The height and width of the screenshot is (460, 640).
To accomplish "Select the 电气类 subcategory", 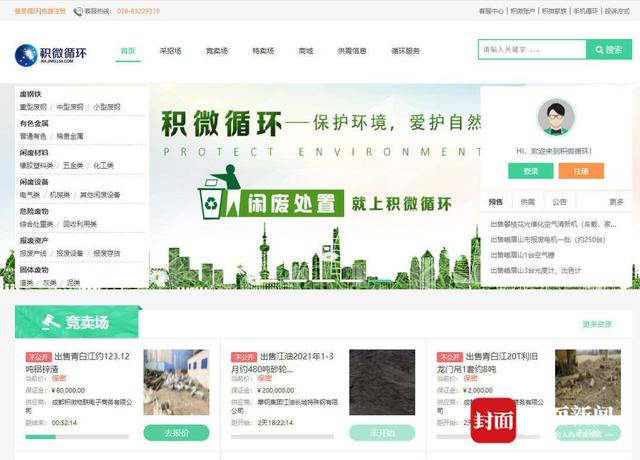I will (x=30, y=195).
